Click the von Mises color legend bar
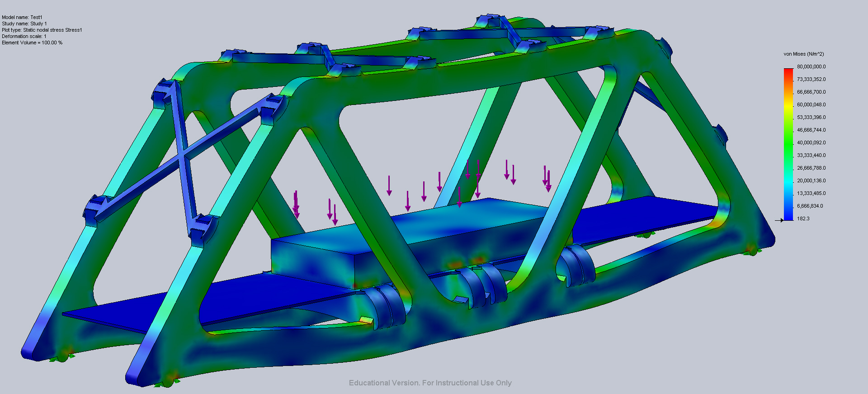 [788, 144]
